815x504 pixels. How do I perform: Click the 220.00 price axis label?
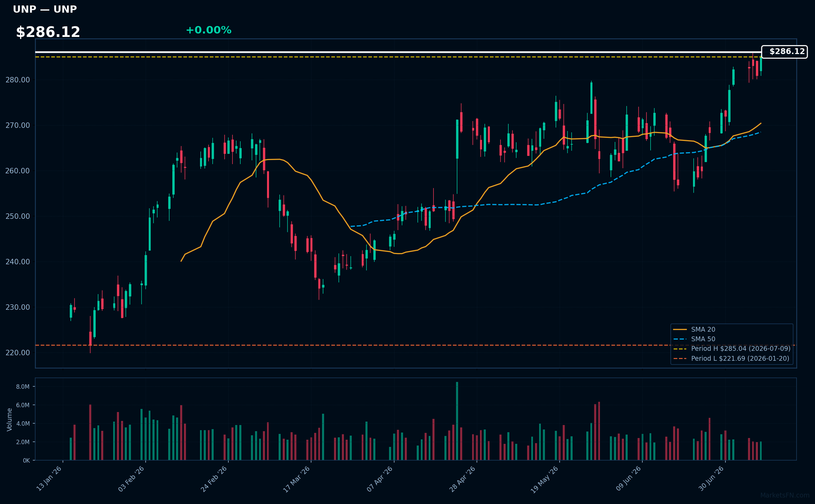[17, 353]
